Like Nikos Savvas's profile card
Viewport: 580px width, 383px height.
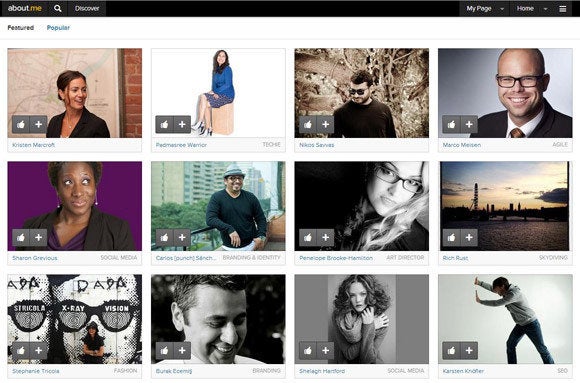[308, 124]
